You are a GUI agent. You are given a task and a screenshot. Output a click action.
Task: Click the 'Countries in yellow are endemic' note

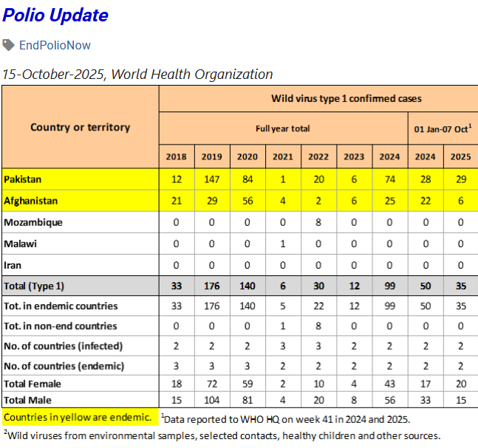tap(78, 418)
